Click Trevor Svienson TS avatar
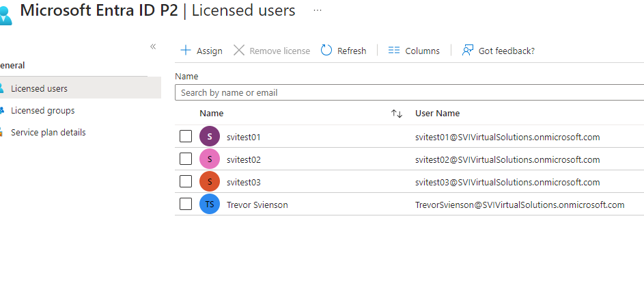 [210, 205]
